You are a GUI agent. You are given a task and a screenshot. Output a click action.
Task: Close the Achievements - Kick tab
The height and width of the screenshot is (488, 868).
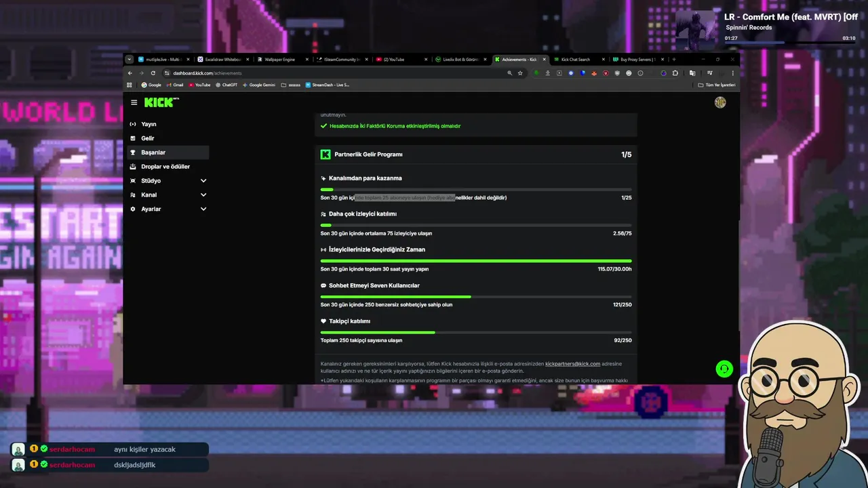tap(544, 60)
